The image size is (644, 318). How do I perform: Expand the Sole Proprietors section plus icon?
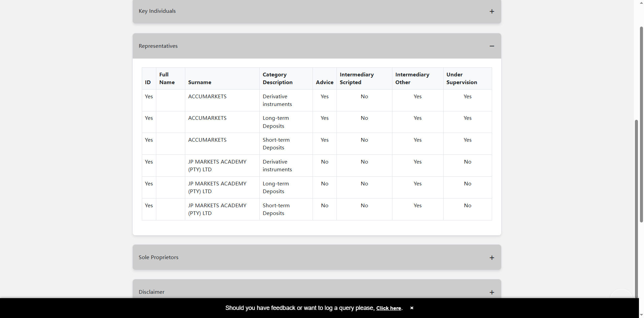coord(492,258)
